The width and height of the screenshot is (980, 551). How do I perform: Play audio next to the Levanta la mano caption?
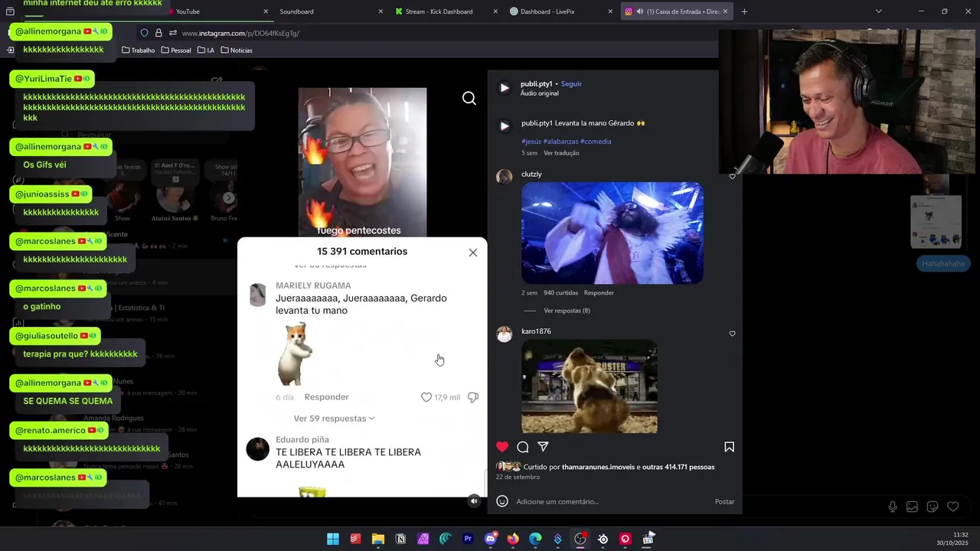(x=504, y=126)
